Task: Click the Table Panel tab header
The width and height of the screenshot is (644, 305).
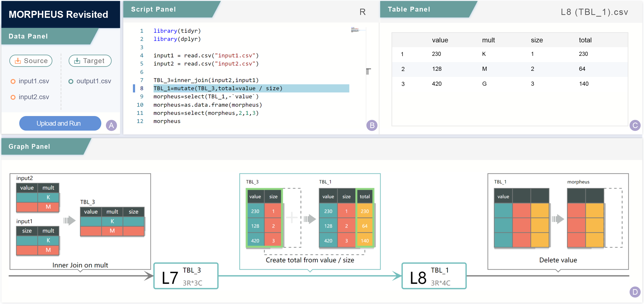Action: tap(409, 9)
